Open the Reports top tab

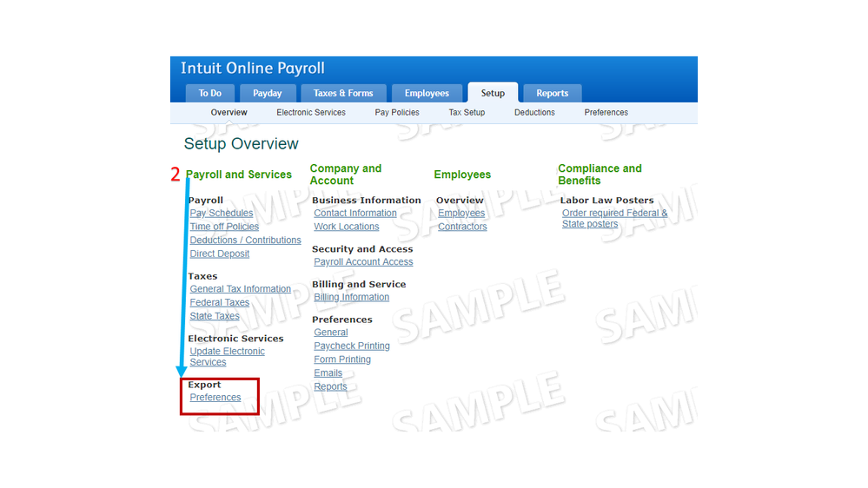point(553,93)
